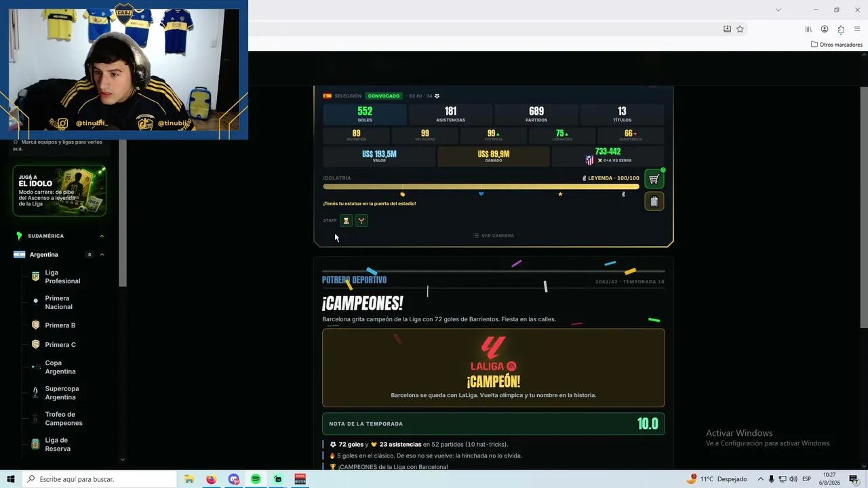Click the 689 Partidos stat box

[x=536, y=115]
